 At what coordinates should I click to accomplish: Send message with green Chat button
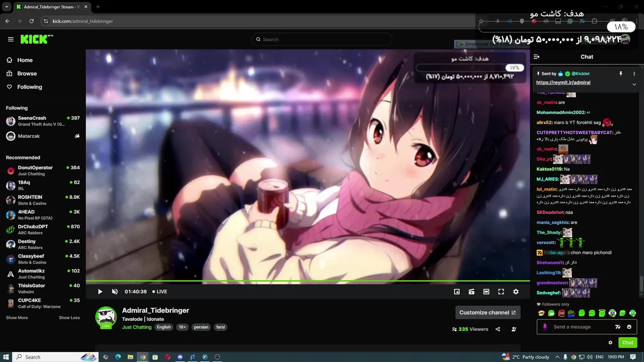click(628, 342)
